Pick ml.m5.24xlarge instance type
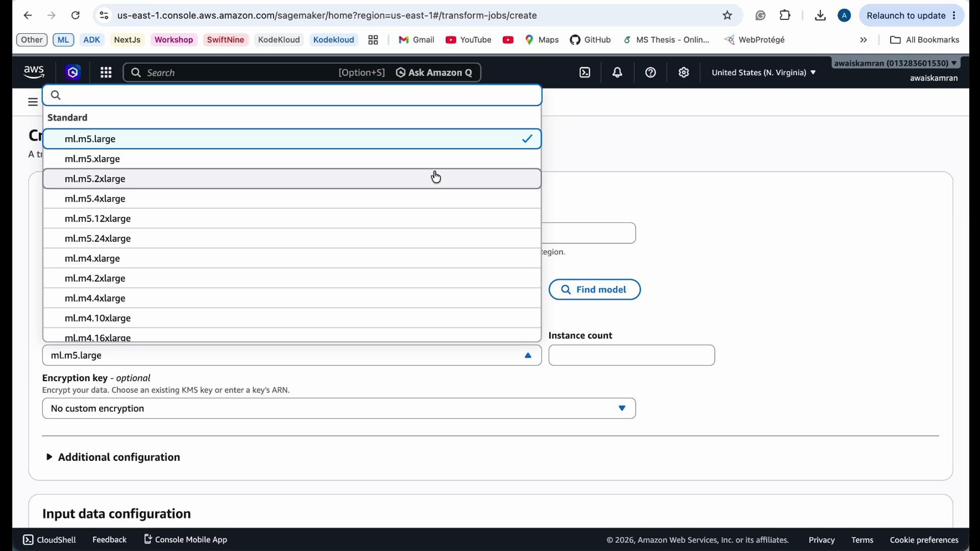Image resolution: width=980 pixels, height=551 pixels. point(292,239)
